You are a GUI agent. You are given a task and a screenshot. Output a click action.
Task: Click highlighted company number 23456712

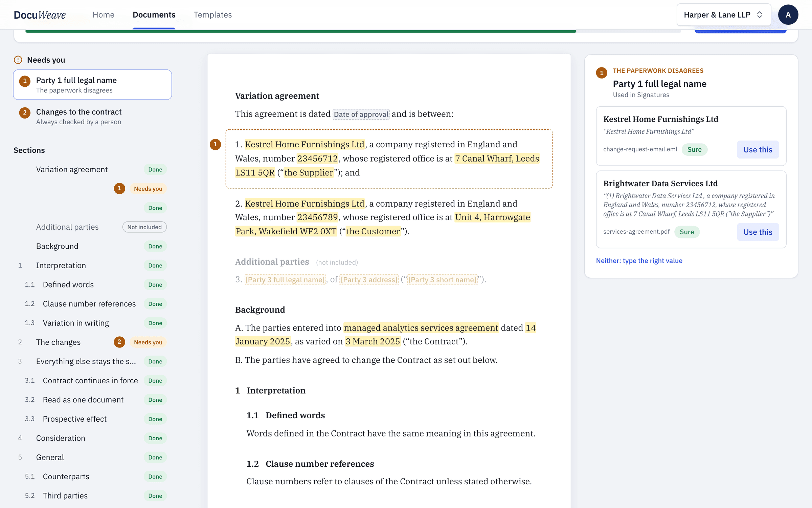tap(317, 158)
